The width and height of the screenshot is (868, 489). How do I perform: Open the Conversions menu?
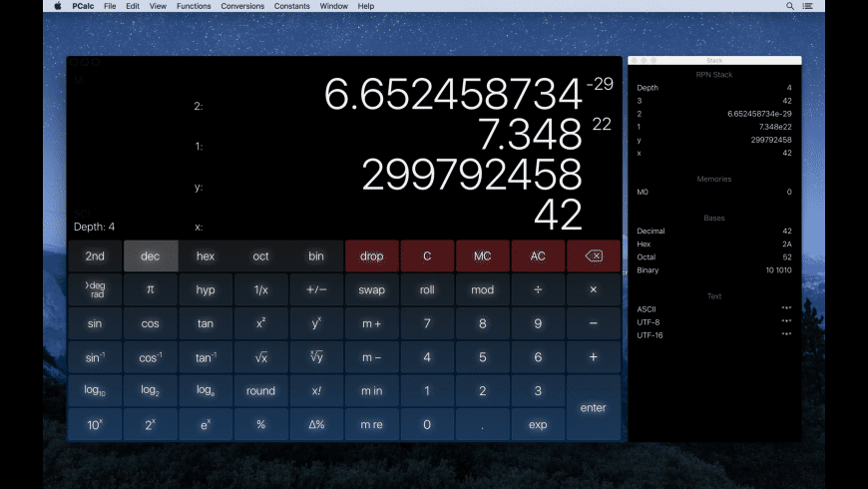coord(242,6)
